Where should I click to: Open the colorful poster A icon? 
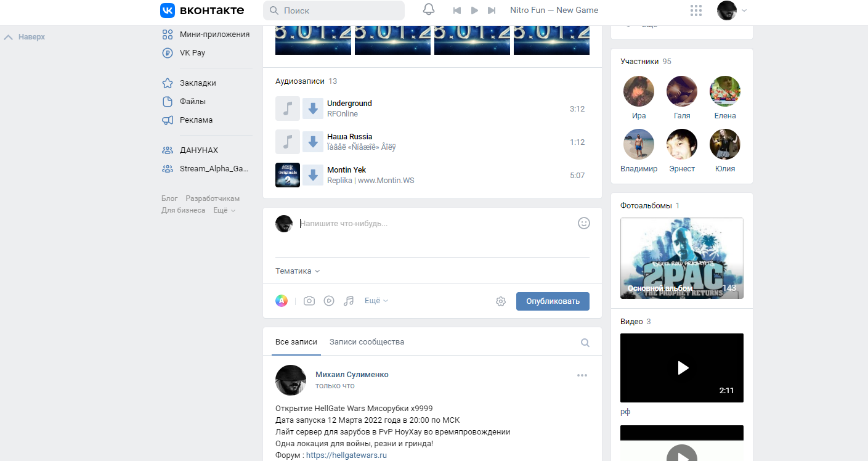pyautogui.click(x=282, y=301)
